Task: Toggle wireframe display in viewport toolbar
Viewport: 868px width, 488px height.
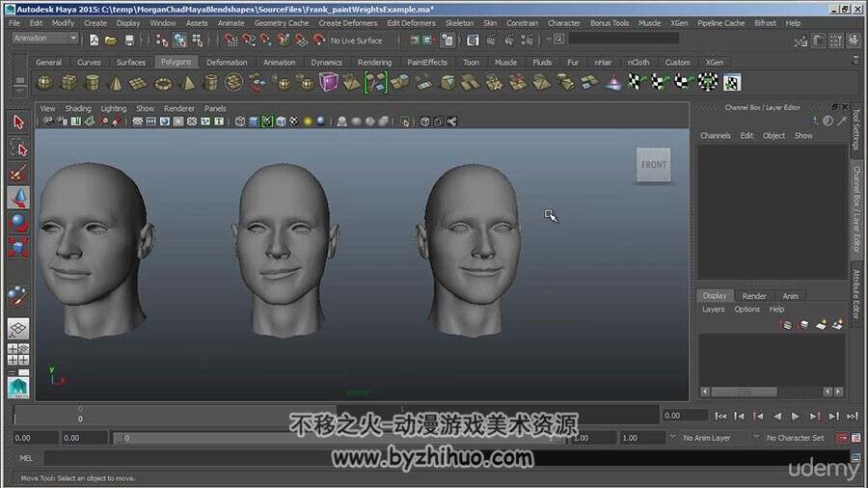Action: pos(240,122)
